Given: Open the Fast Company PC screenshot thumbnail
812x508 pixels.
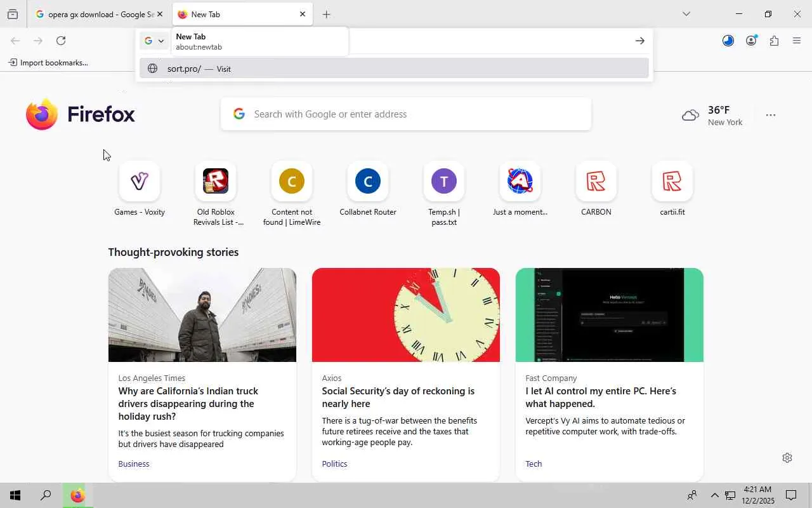Looking at the screenshot, I should 610,315.
